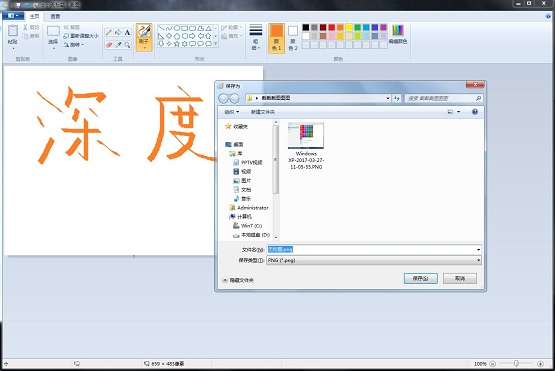Click the rectangular Select tool
Screen dimensions: 555x371
(x=53, y=31)
